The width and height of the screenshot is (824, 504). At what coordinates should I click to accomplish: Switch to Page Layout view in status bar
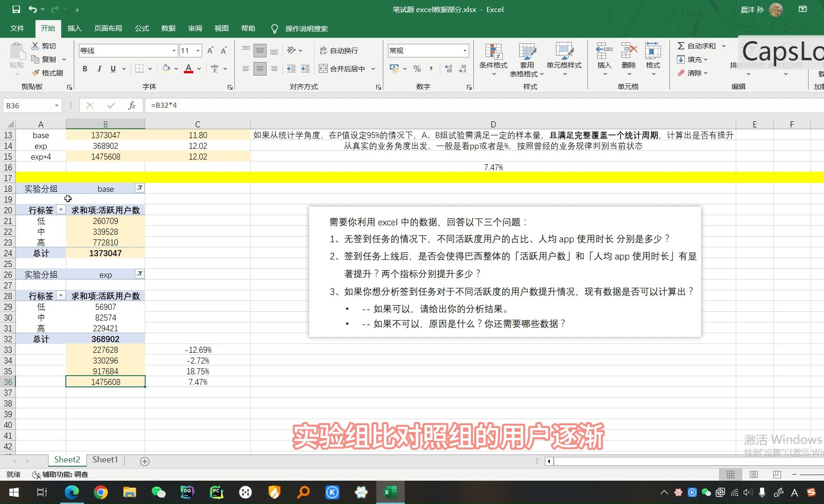(x=754, y=474)
